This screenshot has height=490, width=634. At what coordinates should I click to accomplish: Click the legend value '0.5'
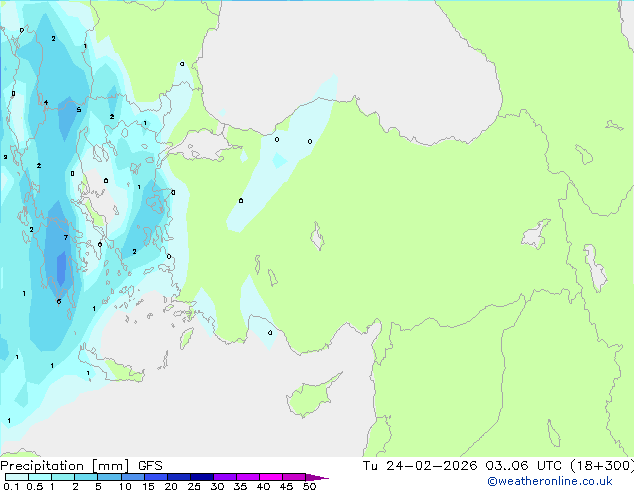(x=35, y=486)
